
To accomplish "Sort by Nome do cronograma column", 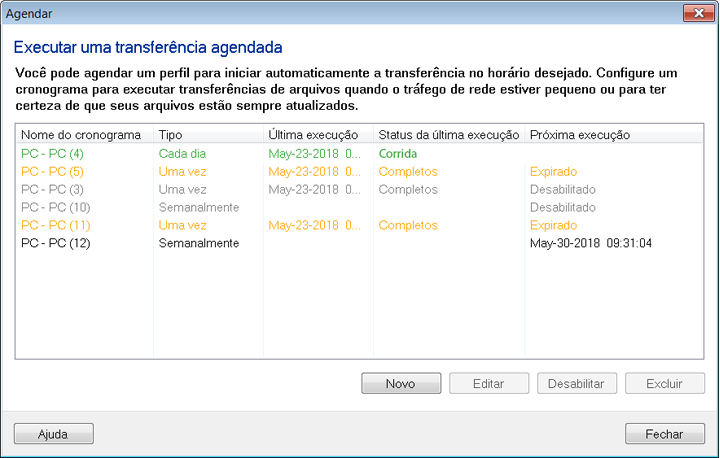I will [x=84, y=135].
